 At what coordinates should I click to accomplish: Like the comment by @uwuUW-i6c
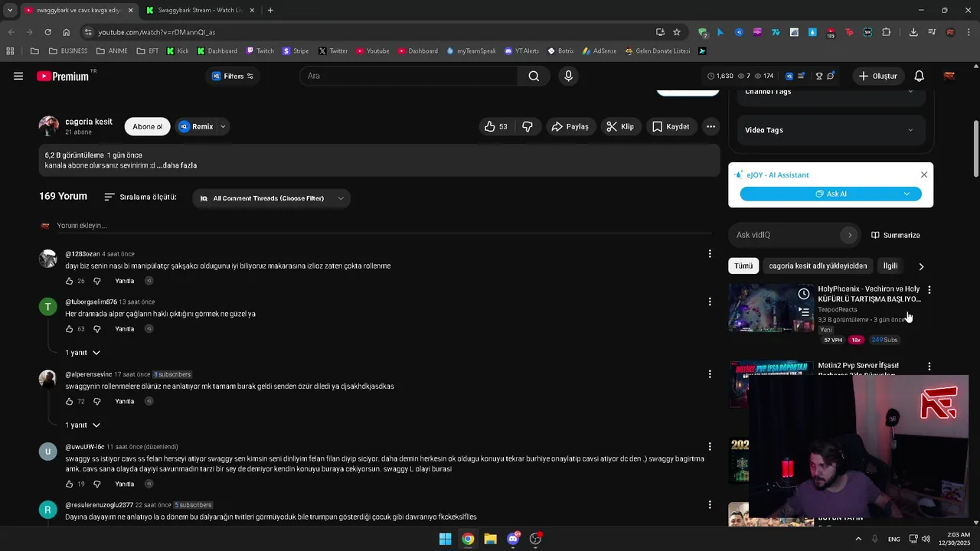(x=70, y=484)
